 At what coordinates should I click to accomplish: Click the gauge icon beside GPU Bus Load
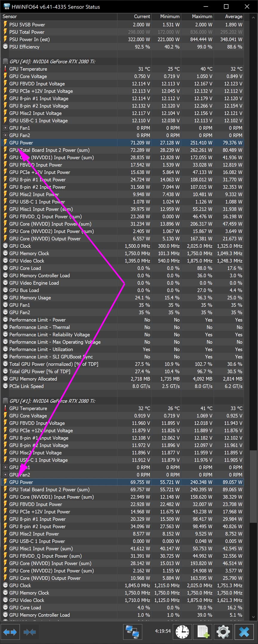tap(5, 290)
